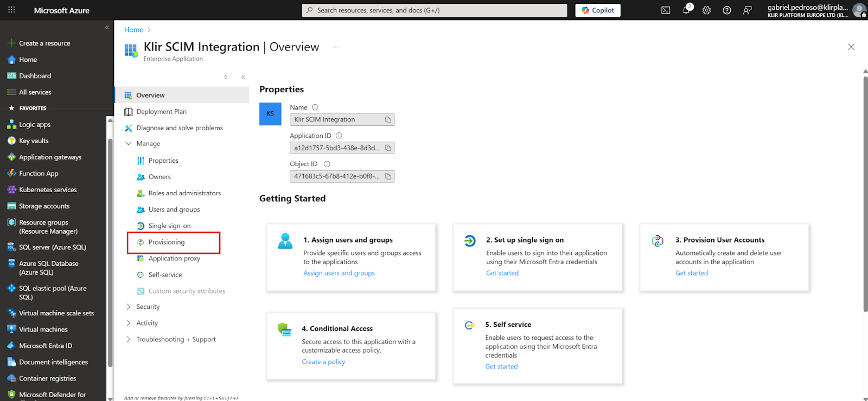Screen dimensions: 868x401
Task: Open the notifications bell
Action: click(686, 10)
